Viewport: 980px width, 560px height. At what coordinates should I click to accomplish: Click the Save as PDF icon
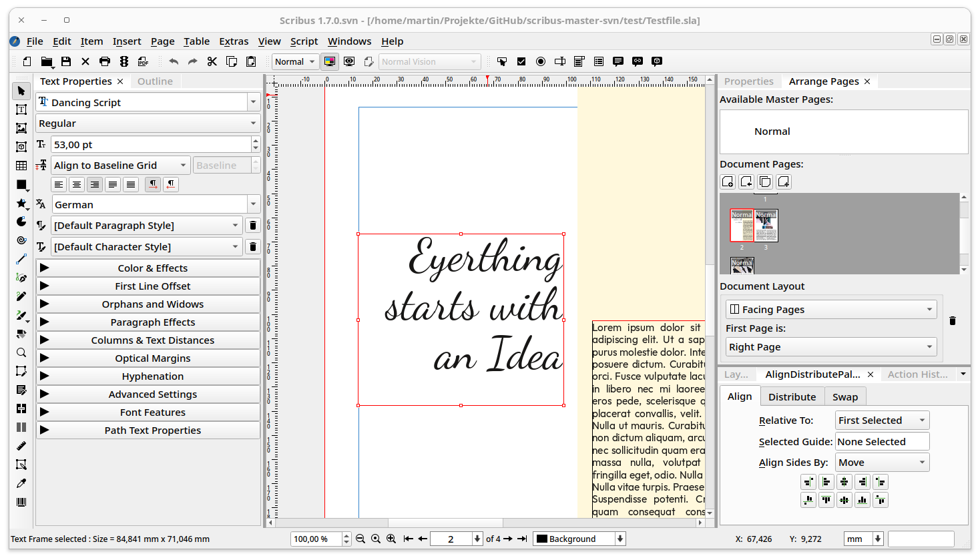[143, 61]
